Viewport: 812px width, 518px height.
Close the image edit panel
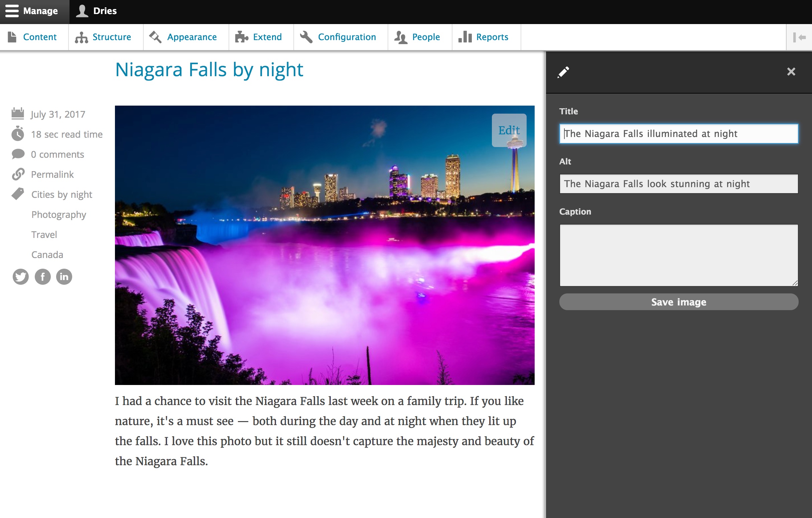791,72
